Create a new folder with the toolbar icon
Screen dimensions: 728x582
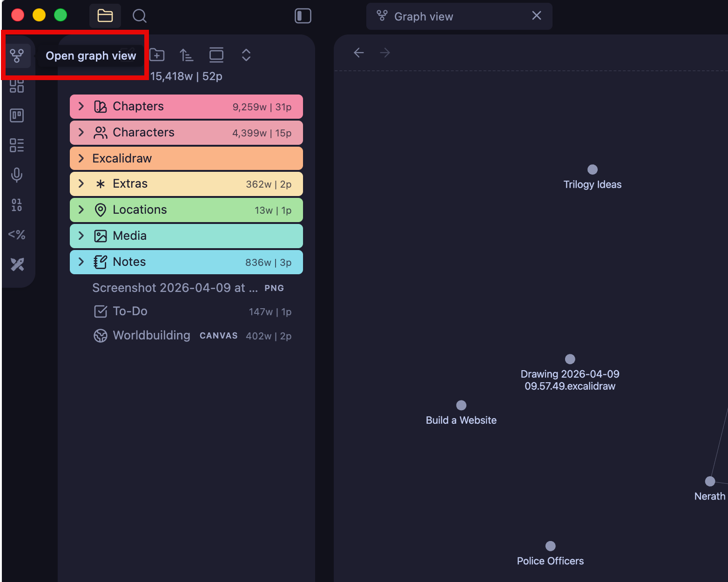[157, 55]
